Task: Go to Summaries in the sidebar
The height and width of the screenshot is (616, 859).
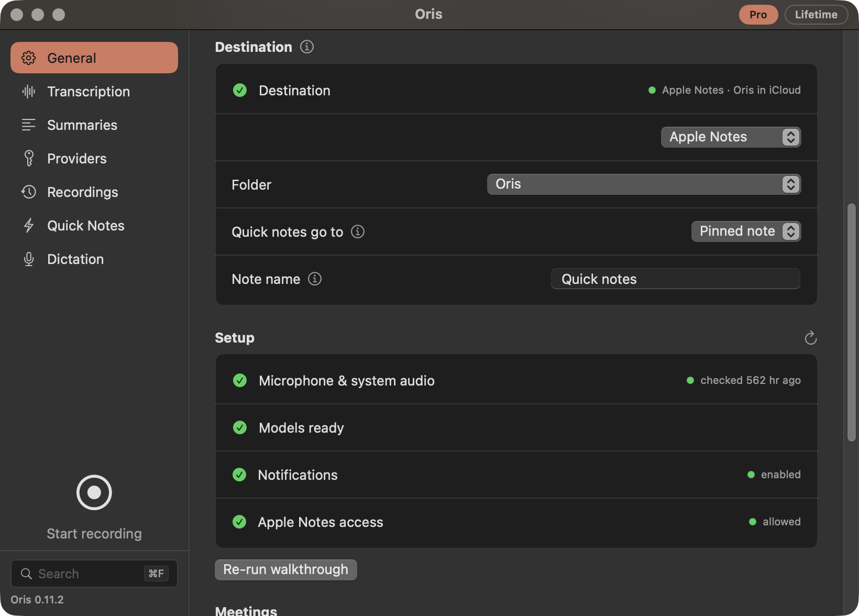Action: tap(94, 125)
